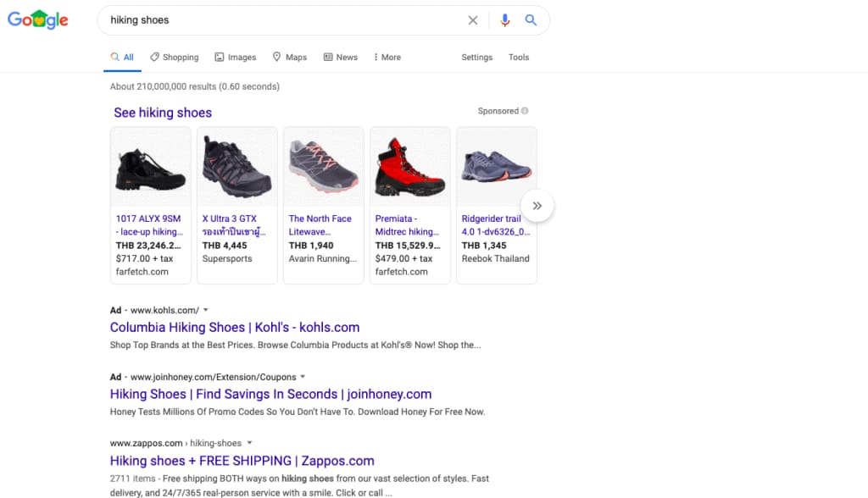Open search Settings
Image resolution: width=868 pixels, height=498 pixels.
pyautogui.click(x=476, y=58)
